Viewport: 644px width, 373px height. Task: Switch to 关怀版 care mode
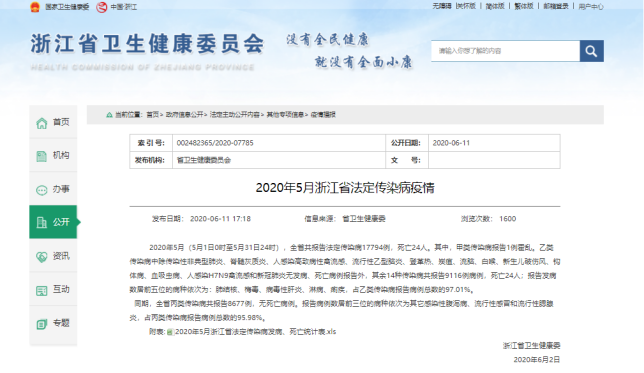pos(466,6)
